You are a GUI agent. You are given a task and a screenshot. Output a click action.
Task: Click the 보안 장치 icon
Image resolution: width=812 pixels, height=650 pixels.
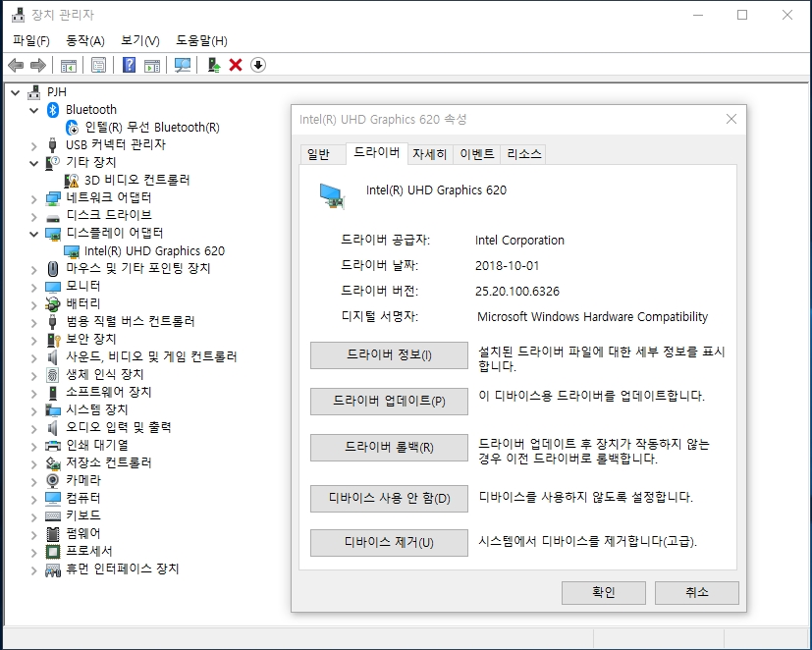point(53,340)
